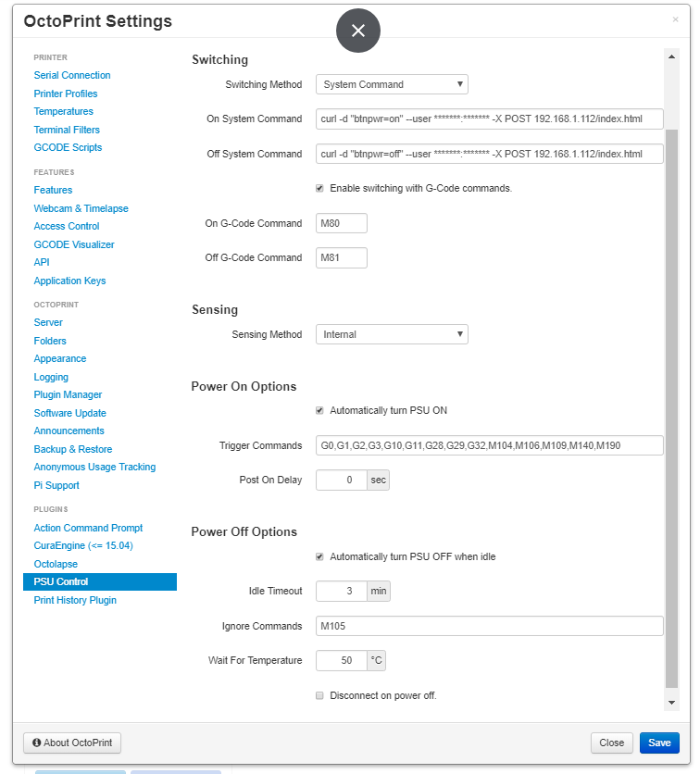This screenshot has height=774, width=700.
Task: Click the Save button
Action: tap(659, 743)
